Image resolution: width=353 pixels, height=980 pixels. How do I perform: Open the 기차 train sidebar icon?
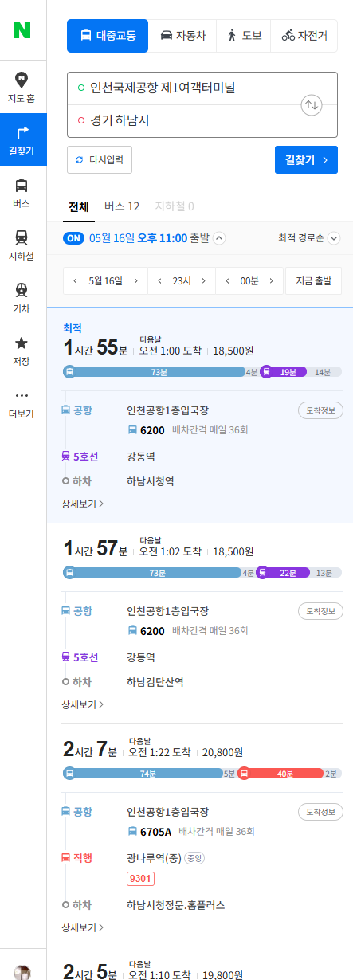coord(22,297)
